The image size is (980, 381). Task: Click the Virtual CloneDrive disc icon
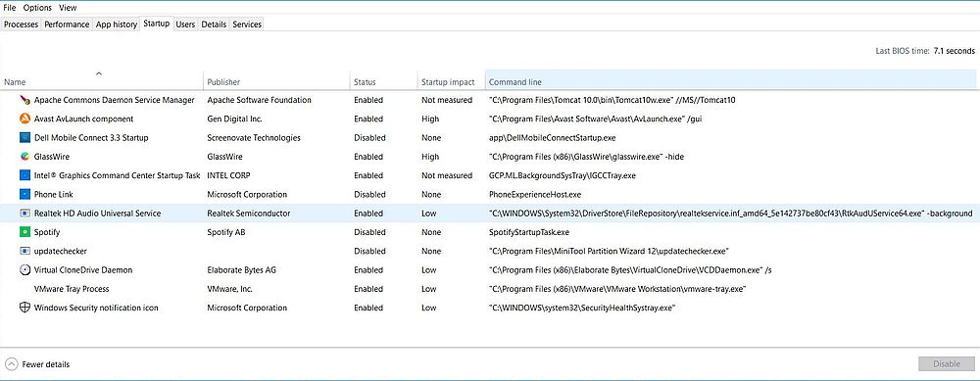tap(25, 269)
